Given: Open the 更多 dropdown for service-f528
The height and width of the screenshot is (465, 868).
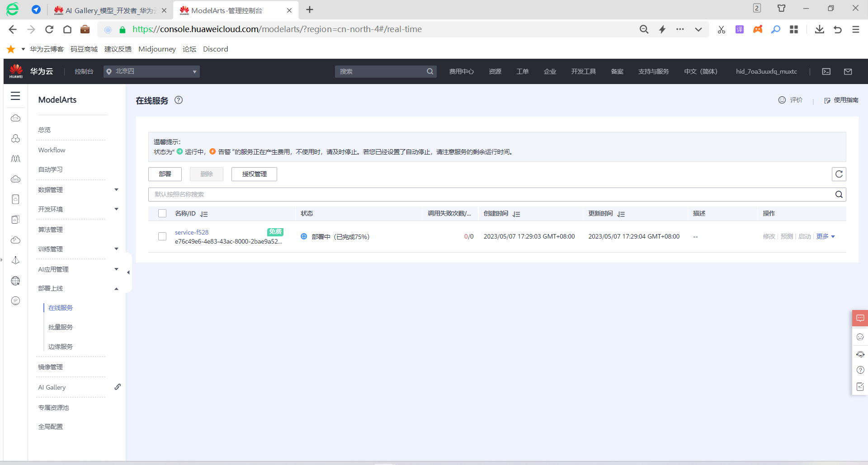Looking at the screenshot, I should pyautogui.click(x=826, y=236).
